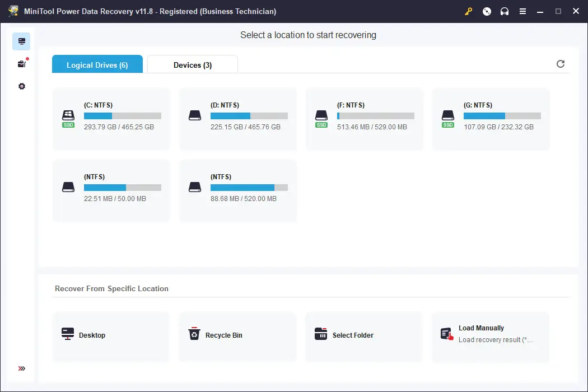Click the C: drive SSD icon
The image size is (588, 392).
click(x=68, y=119)
